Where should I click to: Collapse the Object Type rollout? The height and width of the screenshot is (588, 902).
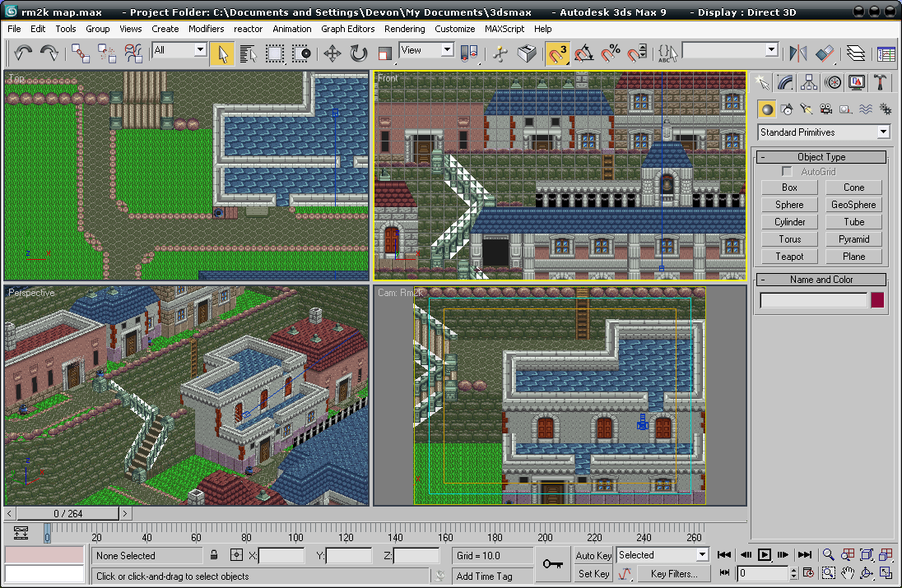tap(821, 157)
